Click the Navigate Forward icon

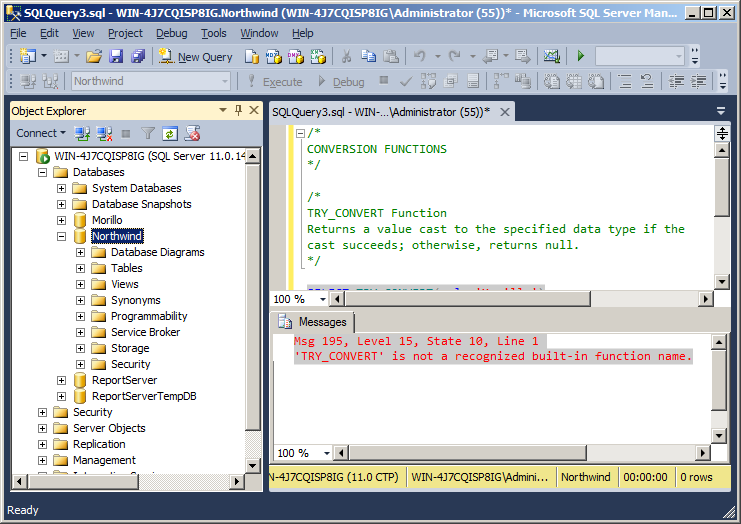coord(523,56)
